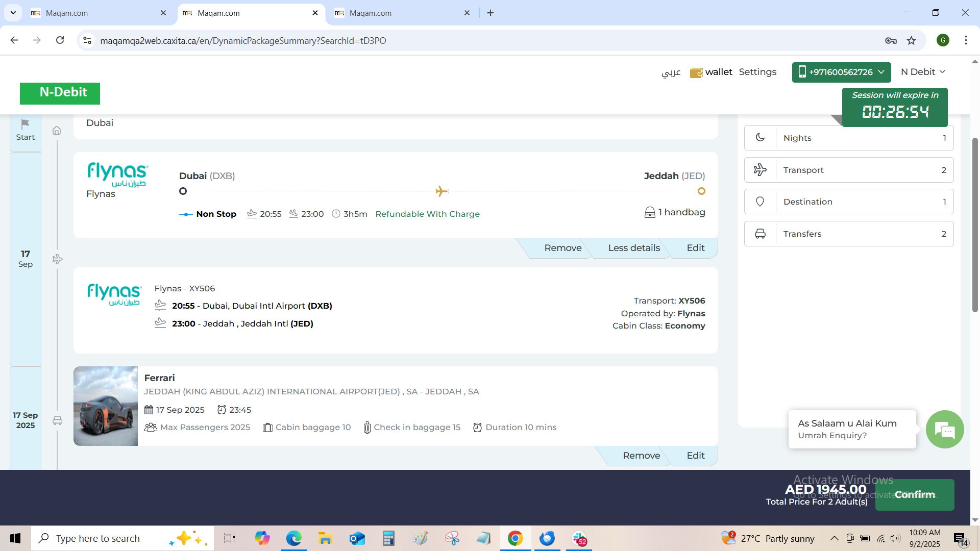
Task: Click the Nights moon icon
Action: [760, 138]
